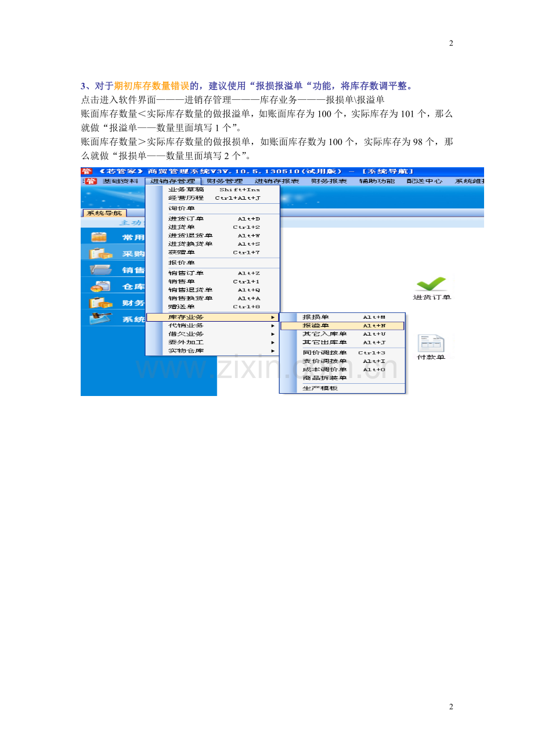Select the 采购 sidebar icon
Screen dimensions: 534x756
[x=100, y=253]
